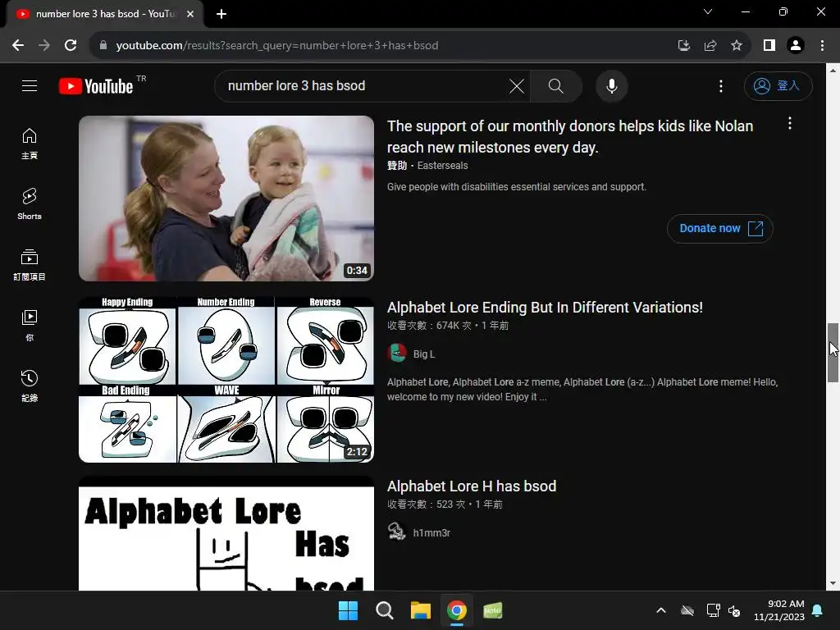Expand the system tray hidden icons chevron
Viewport: 840px width, 630px height.
pos(661,610)
